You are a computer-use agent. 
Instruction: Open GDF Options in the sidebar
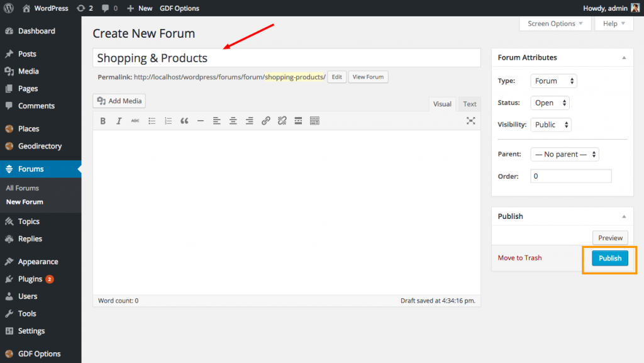click(x=41, y=354)
